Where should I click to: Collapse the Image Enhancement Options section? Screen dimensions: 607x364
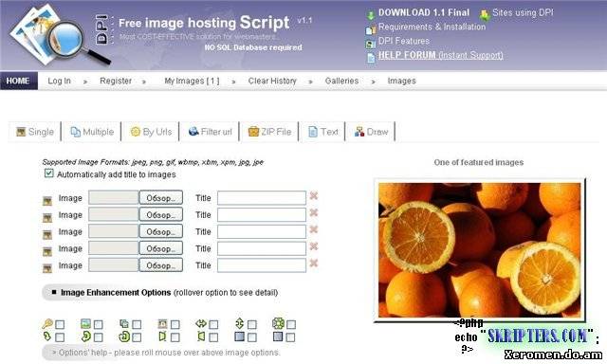pos(54,292)
